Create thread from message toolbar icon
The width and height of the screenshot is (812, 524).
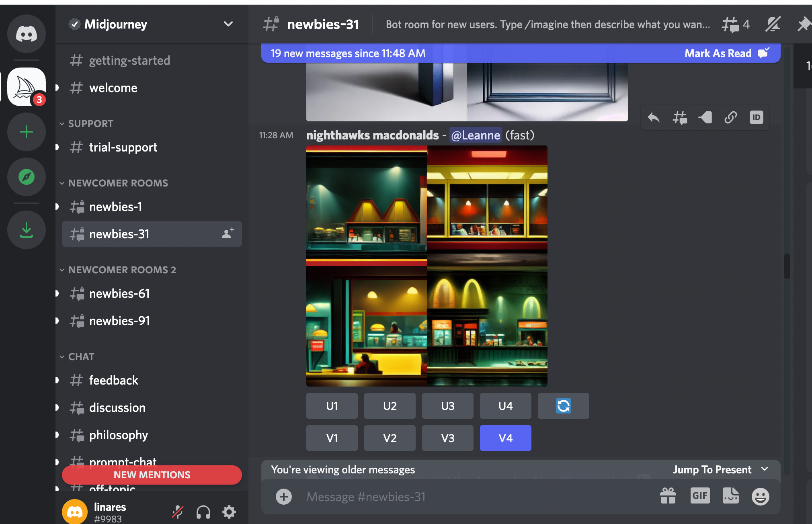click(679, 117)
